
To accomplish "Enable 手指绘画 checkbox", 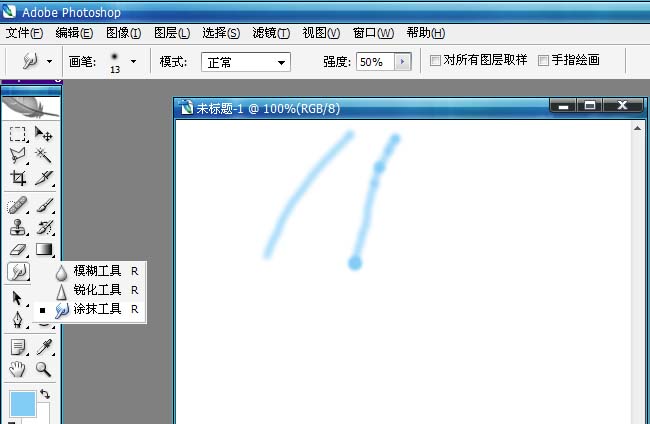I will [x=543, y=61].
